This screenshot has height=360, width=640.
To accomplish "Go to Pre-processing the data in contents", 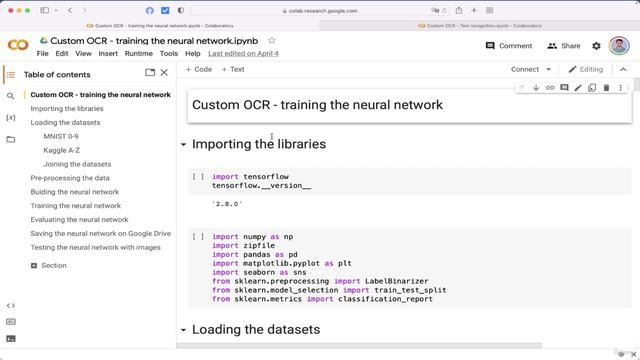I will tap(70, 178).
